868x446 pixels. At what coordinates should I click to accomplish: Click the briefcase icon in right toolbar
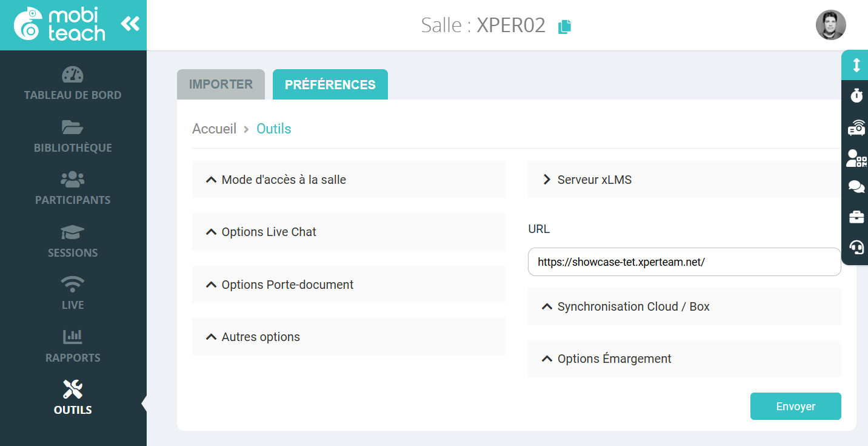(x=856, y=217)
